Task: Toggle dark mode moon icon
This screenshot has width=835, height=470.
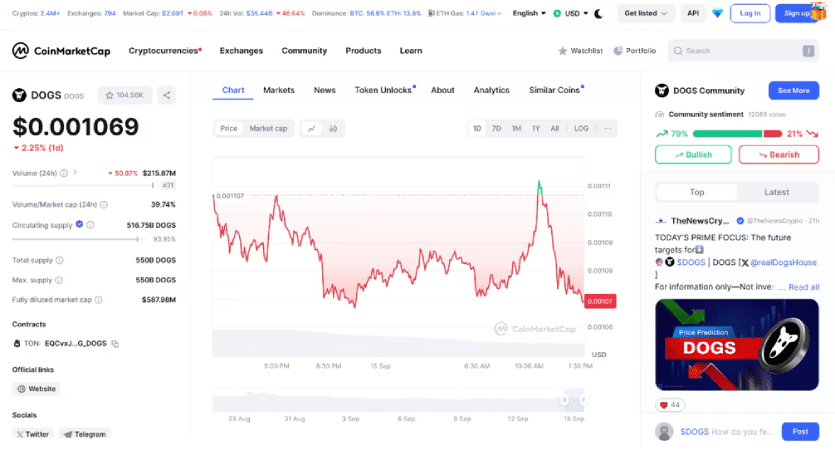Action: [599, 14]
